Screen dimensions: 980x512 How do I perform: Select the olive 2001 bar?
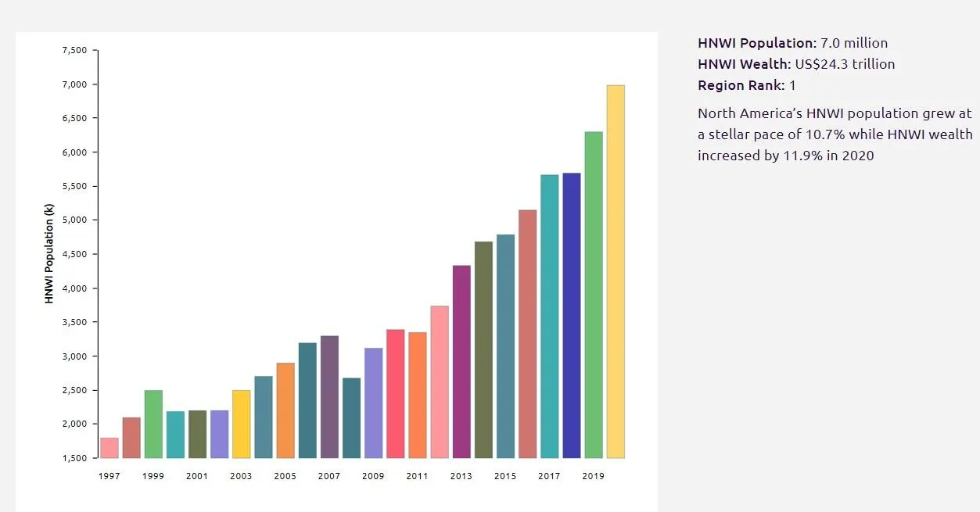(197, 434)
